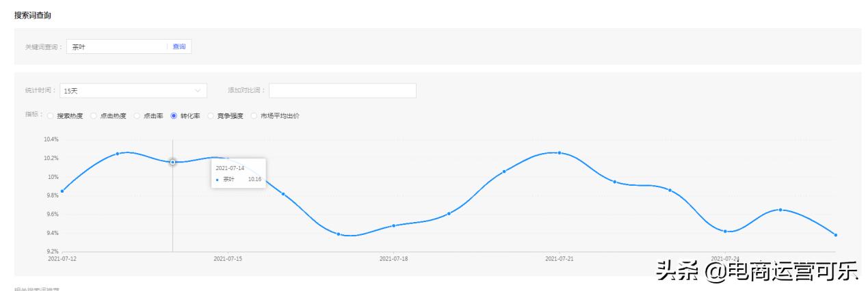Click the peak data point at 2021-07-21
This screenshot has width=868, height=291.
560,153
